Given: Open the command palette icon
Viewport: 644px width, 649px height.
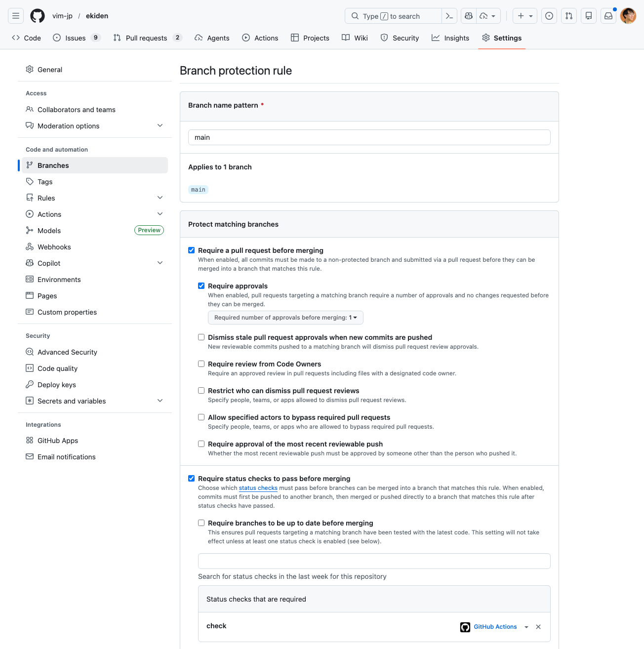Looking at the screenshot, I should 449,16.
